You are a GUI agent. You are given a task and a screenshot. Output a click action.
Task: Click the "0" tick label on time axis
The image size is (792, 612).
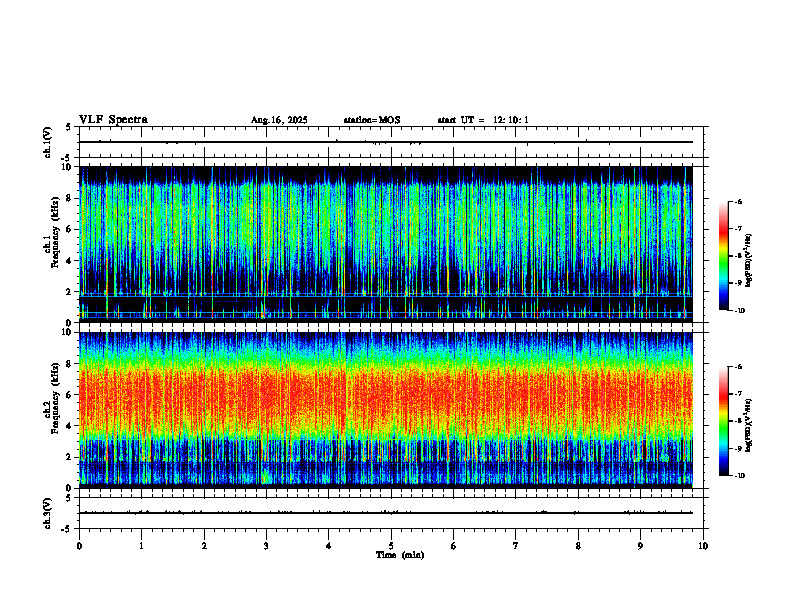click(x=79, y=546)
